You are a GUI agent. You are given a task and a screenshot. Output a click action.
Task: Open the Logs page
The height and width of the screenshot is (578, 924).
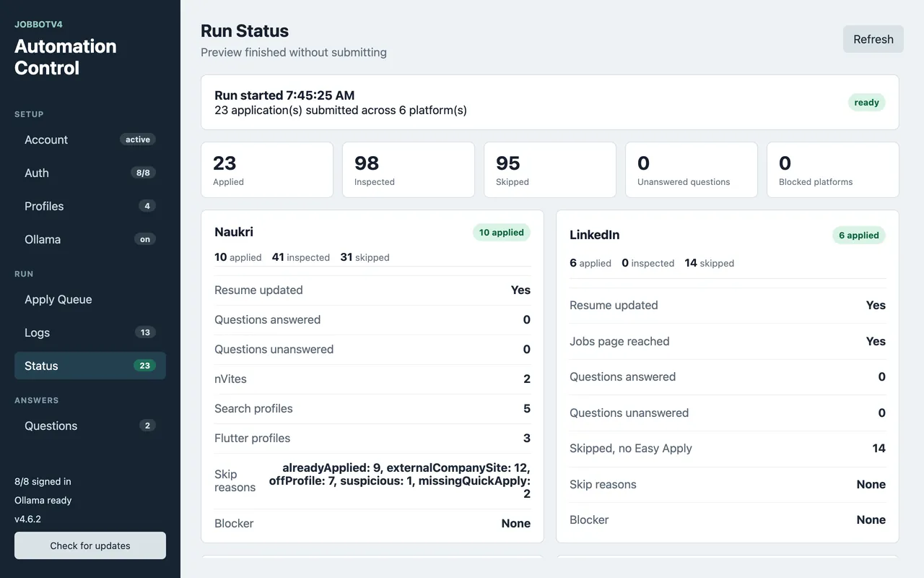(x=90, y=332)
